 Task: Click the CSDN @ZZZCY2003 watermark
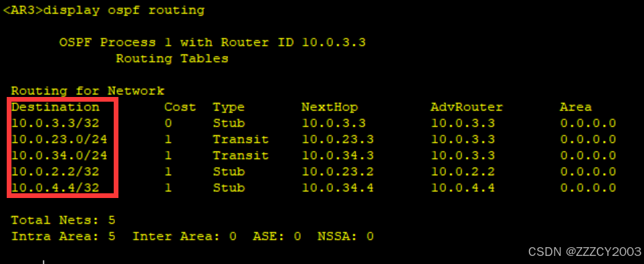585,251
